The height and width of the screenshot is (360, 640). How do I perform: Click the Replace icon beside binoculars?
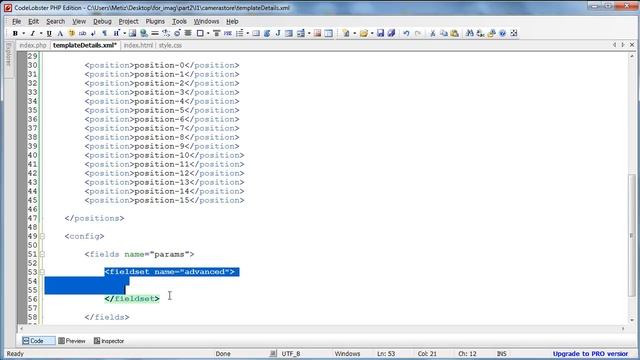coord(480,33)
